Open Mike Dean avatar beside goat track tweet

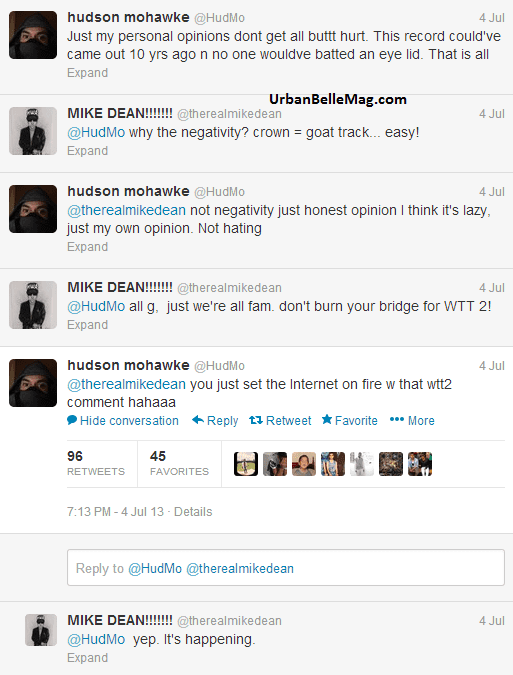pos(33,131)
